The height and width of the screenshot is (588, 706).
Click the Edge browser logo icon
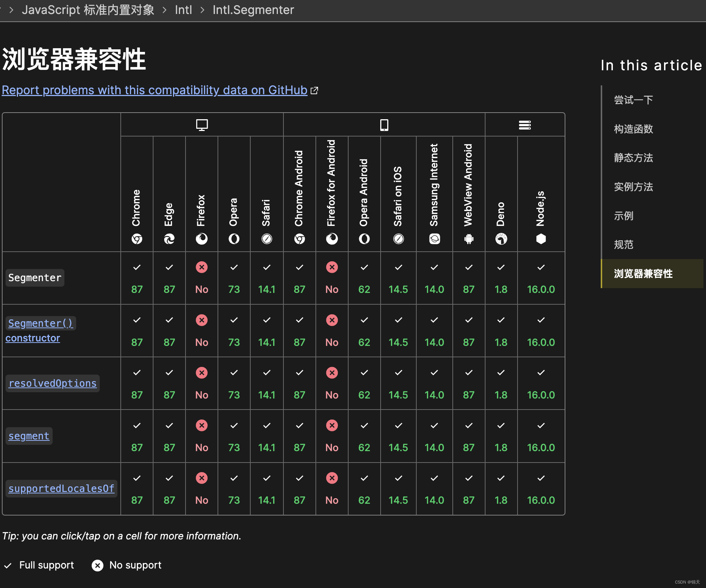[x=169, y=239]
